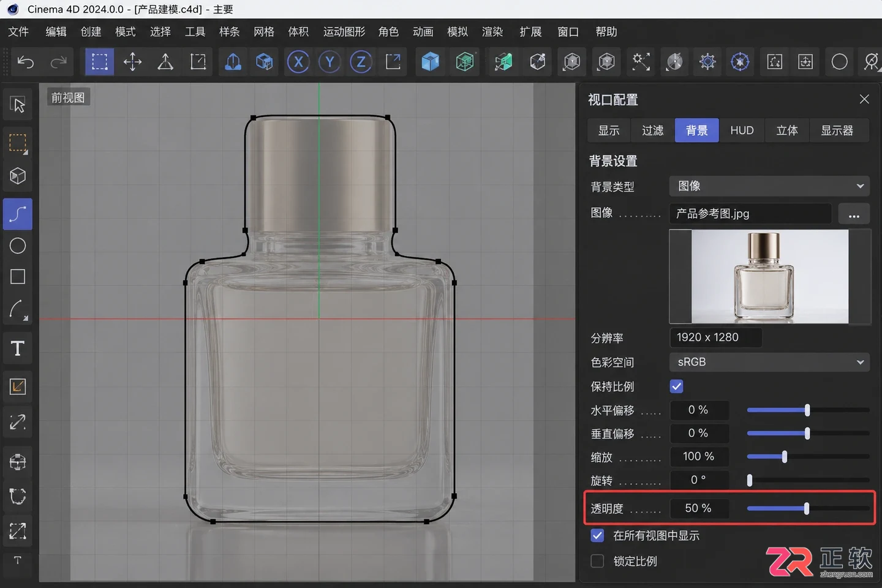Select the rectangle selection tool in top toolbar
This screenshot has width=882, height=588.
click(x=100, y=62)
